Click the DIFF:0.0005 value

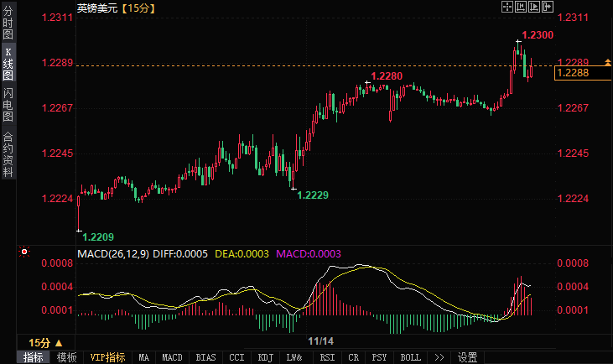coord(179,254)
